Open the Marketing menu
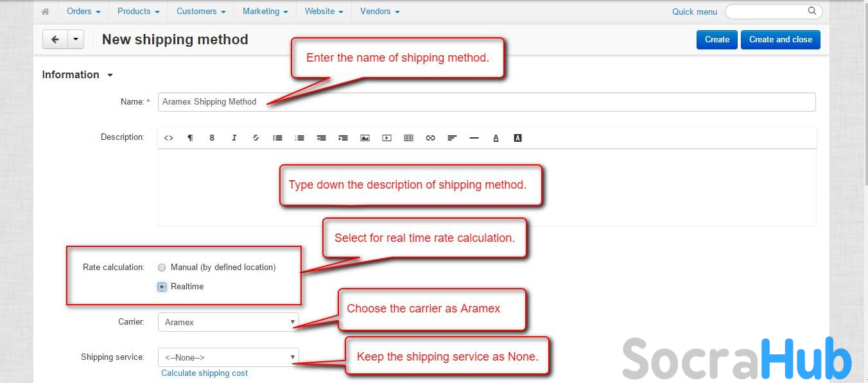This screenshot has height=383, width=868. (265, 12)
